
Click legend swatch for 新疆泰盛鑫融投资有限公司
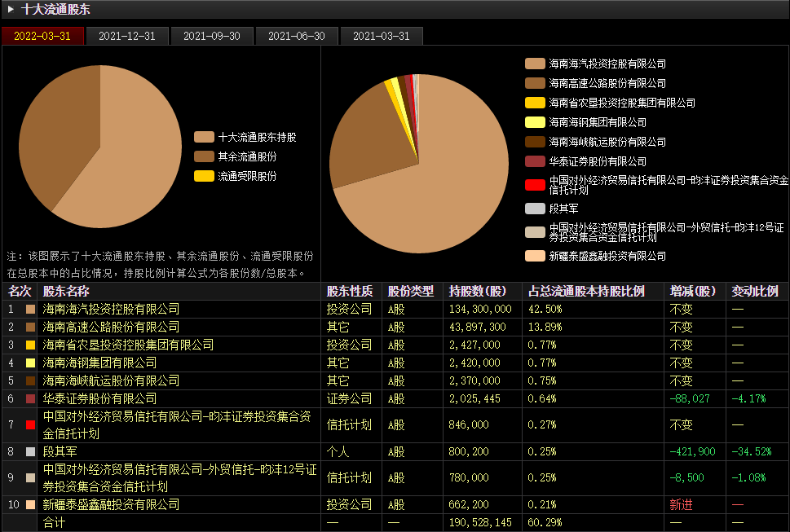tap(535, 256)
